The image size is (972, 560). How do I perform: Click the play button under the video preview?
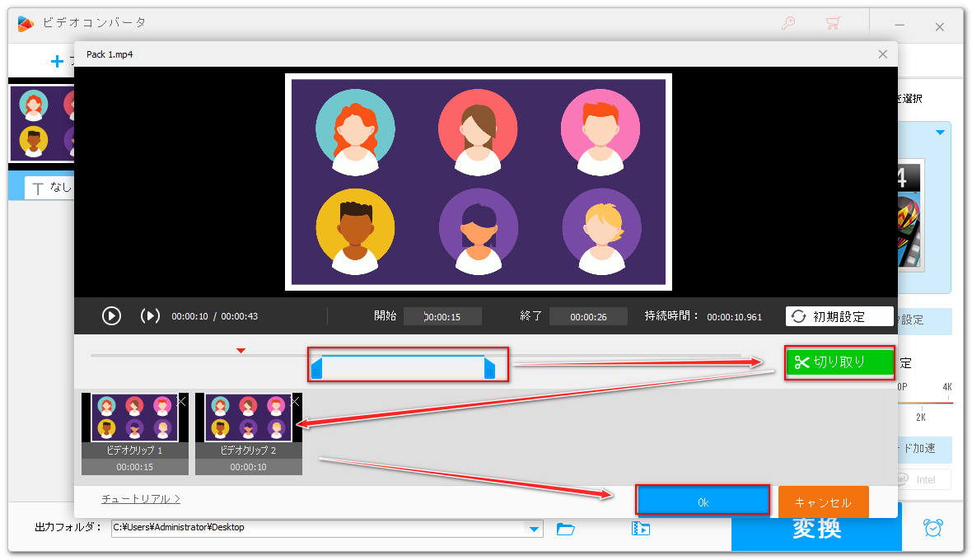point(111,316)
